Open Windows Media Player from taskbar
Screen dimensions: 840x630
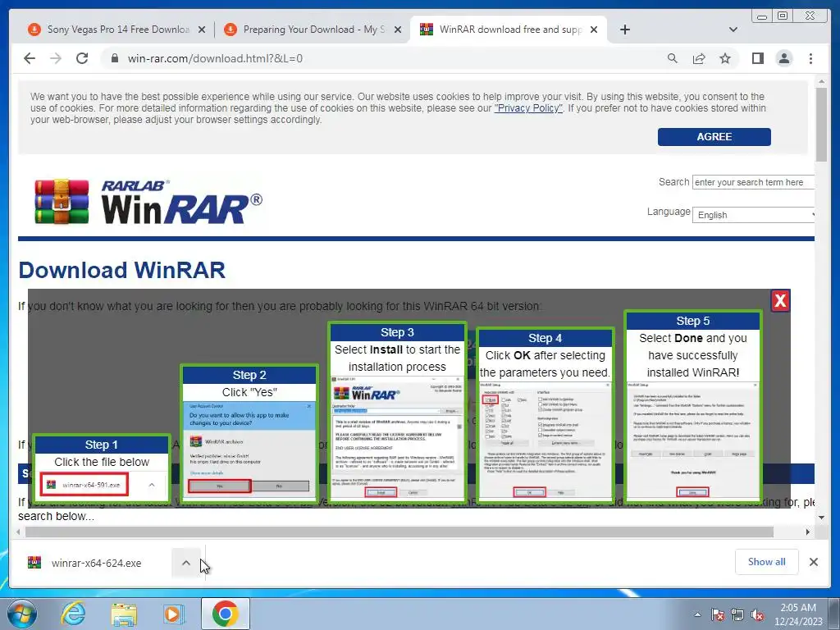[174, 614]
